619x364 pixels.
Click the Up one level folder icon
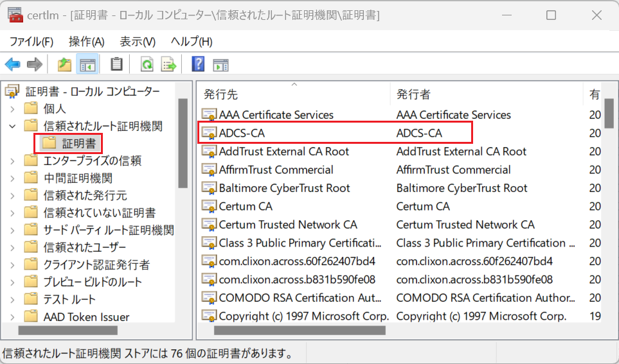pos(64,64)
